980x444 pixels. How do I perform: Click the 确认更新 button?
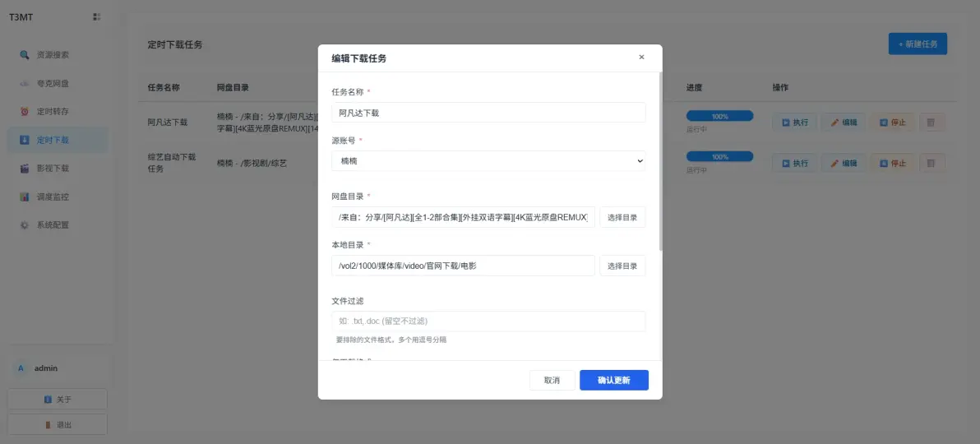click(614, 380)
